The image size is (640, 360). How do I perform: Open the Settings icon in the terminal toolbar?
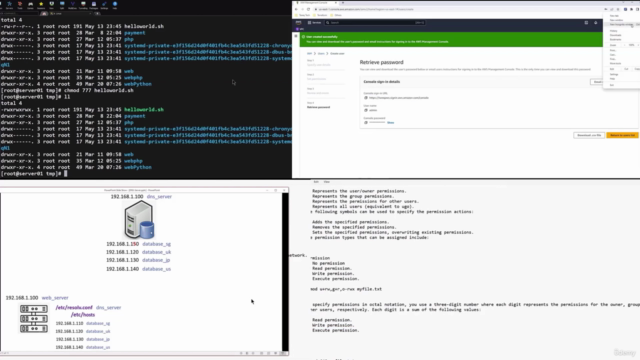point(104,5)
